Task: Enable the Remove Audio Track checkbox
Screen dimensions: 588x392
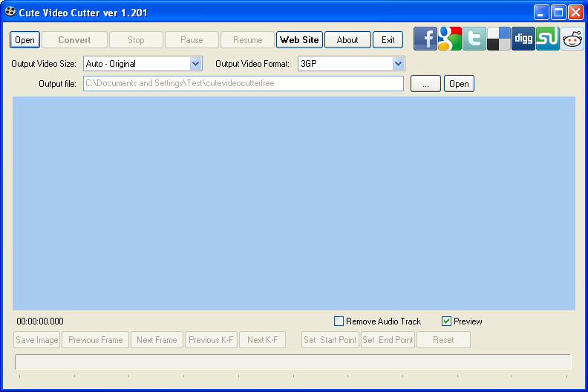Action: 339,321
